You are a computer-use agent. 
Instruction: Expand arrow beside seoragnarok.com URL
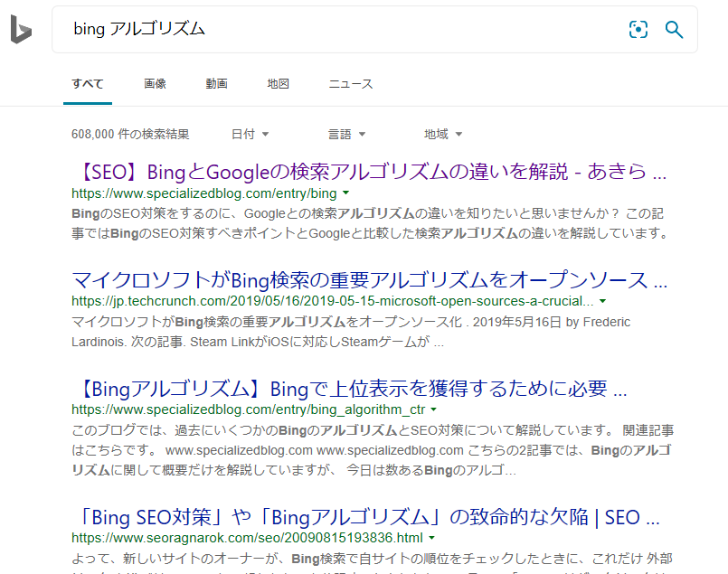click(431, 537)
